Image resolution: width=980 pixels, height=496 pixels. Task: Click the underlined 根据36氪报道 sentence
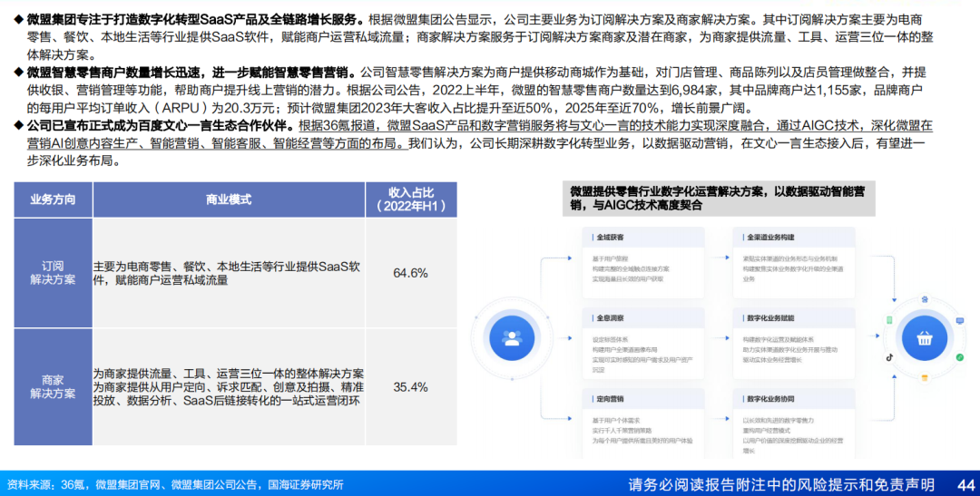pyautogui.click(x=479, y=134)
